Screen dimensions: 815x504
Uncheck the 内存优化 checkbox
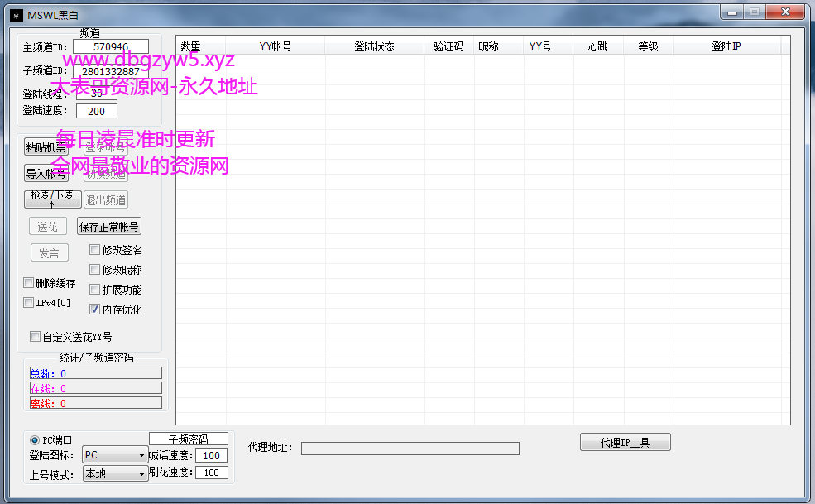95,309
